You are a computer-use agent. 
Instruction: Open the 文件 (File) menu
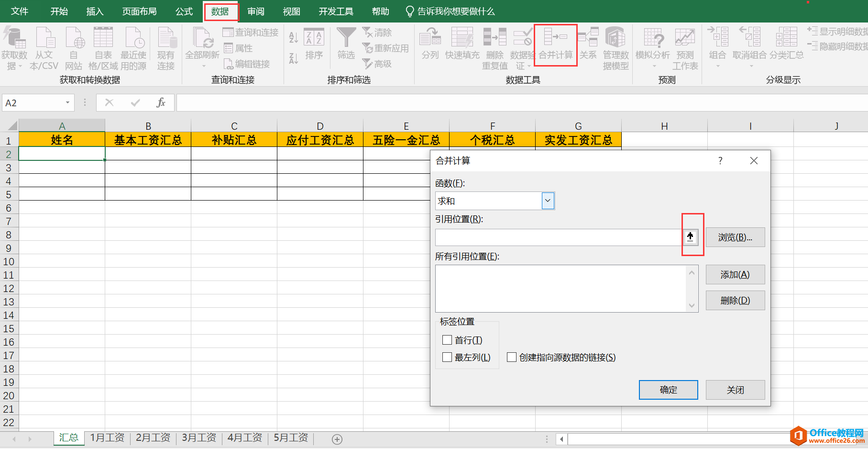pos(20,11)
